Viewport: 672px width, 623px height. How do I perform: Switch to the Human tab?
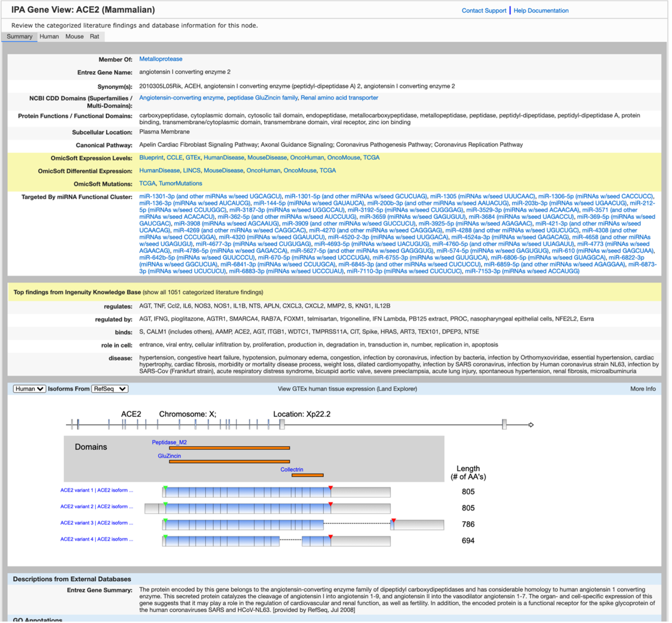pyautogui.click(x=49, y=37)
